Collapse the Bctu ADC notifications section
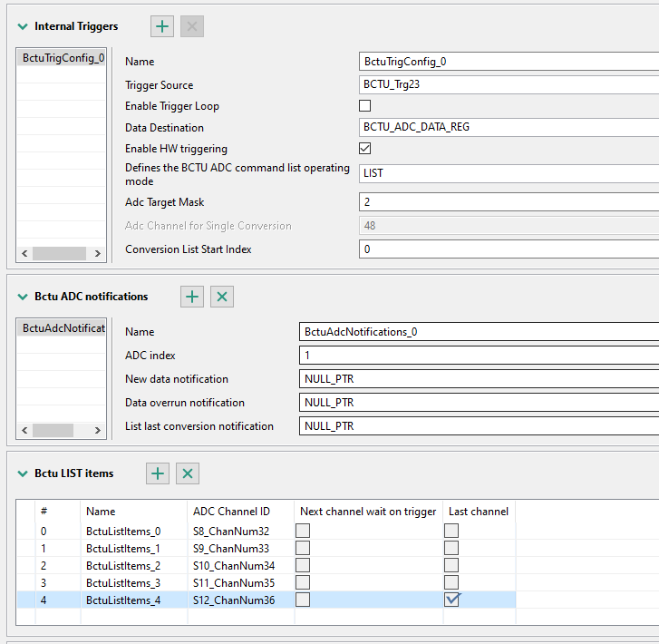659x644 pixels. 23,296
